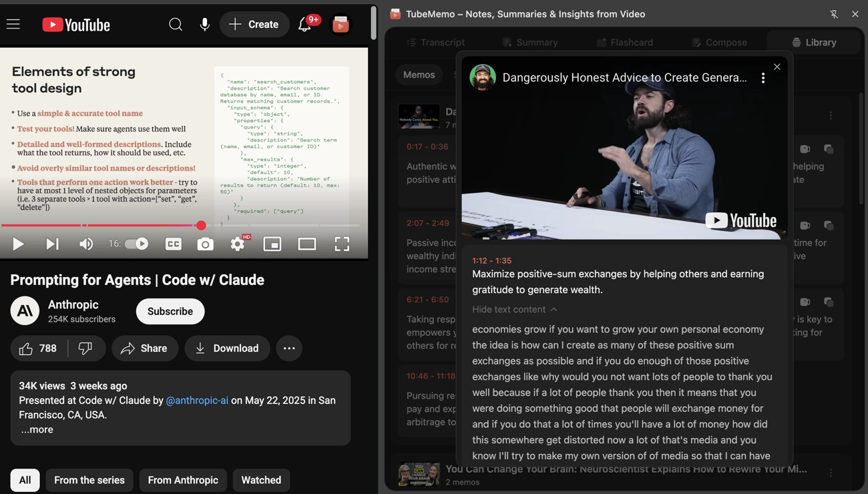Viewport: 868px width, 494px height.
Task: Select the All filter chip
Action: click(x=25, y=481)
